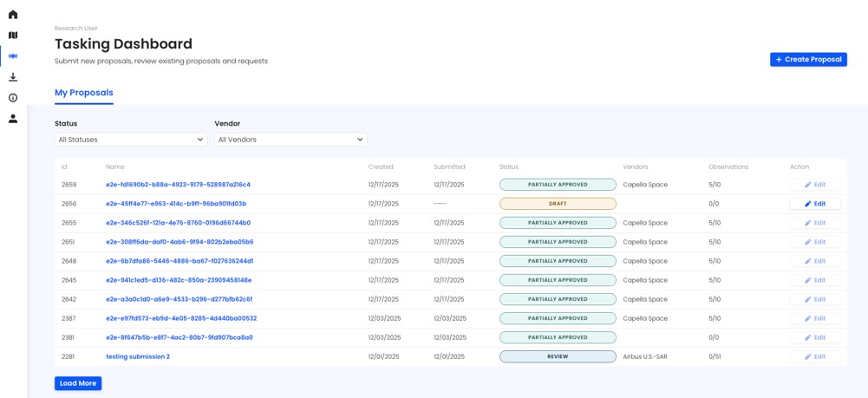Click the Action column header
The height and width of the screenshot is (398, 868).
coord(799,166)
